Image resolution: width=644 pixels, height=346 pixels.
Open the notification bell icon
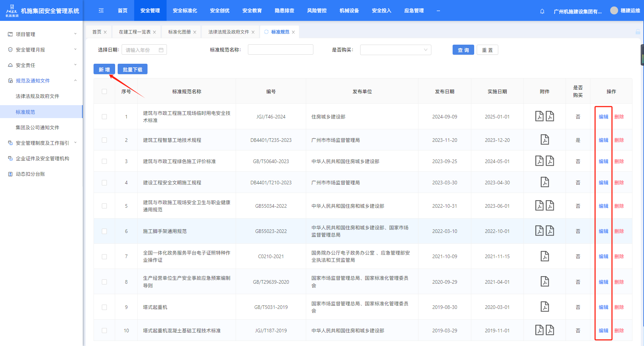(542, 11)
